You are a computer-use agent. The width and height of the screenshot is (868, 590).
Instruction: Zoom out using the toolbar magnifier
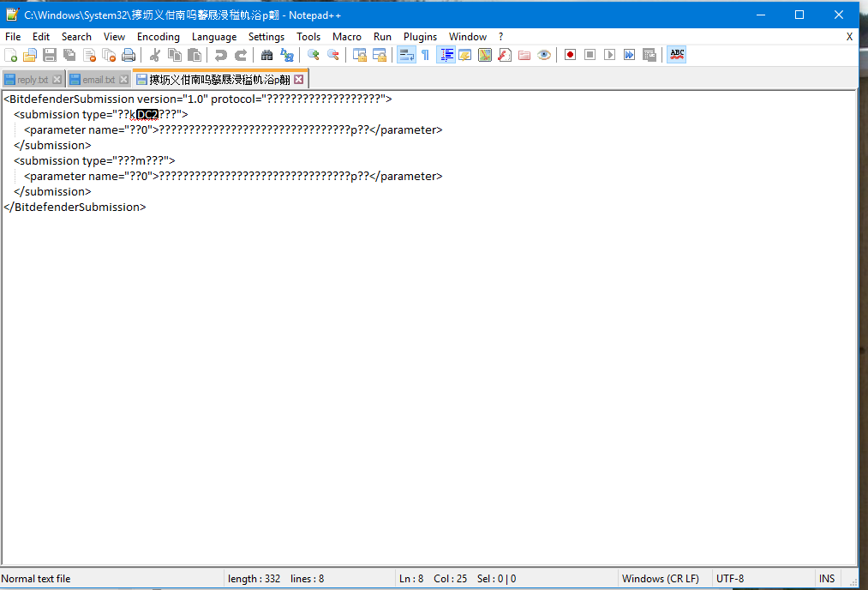(333, 55)
